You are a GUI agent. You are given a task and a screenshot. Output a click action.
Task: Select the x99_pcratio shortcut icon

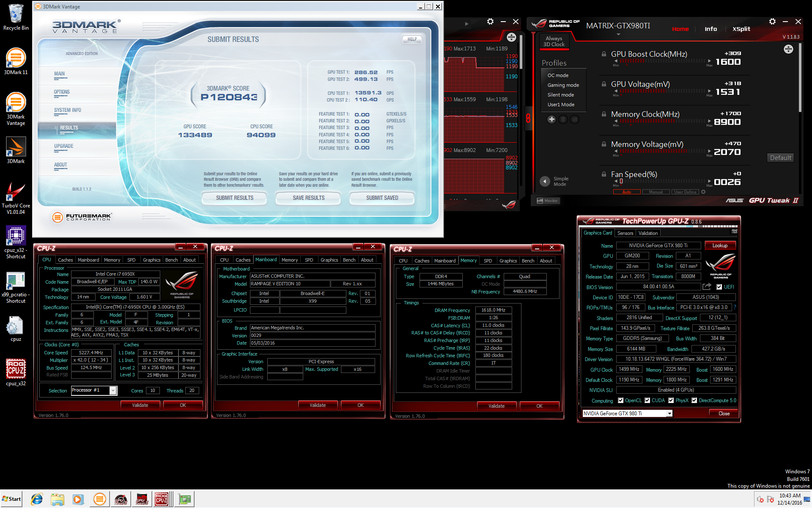pos(16,287)
